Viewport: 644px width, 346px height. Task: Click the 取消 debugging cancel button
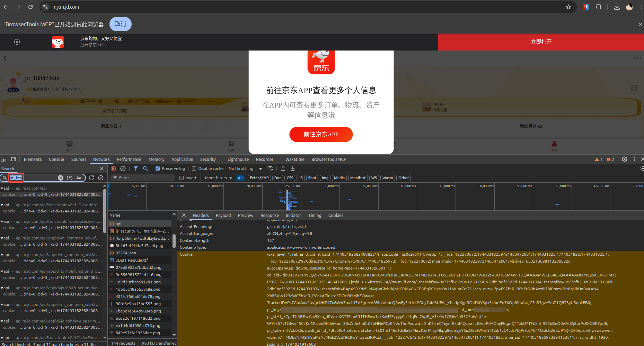[x=121, y=24]
